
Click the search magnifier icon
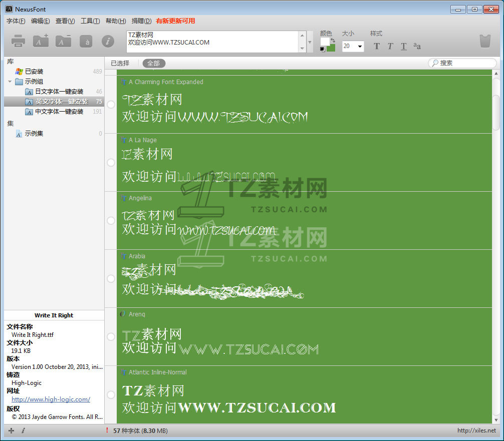435,63
